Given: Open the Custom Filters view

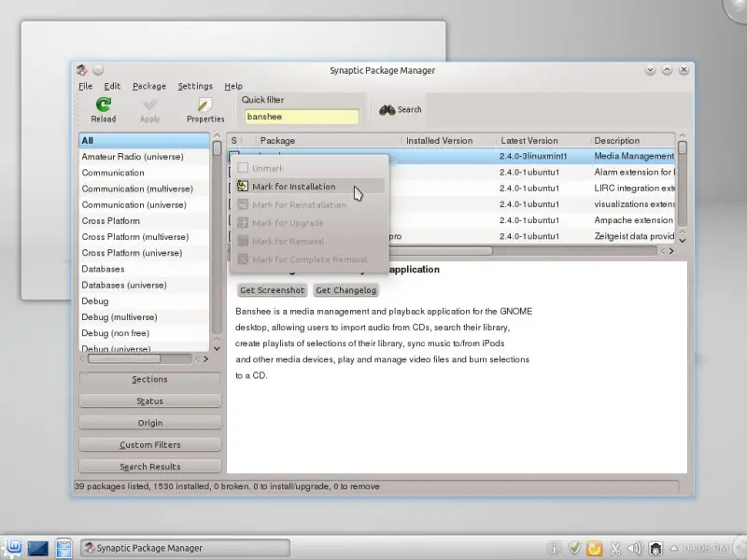Looking at the screenshot, I should click(x=150, y=445).
